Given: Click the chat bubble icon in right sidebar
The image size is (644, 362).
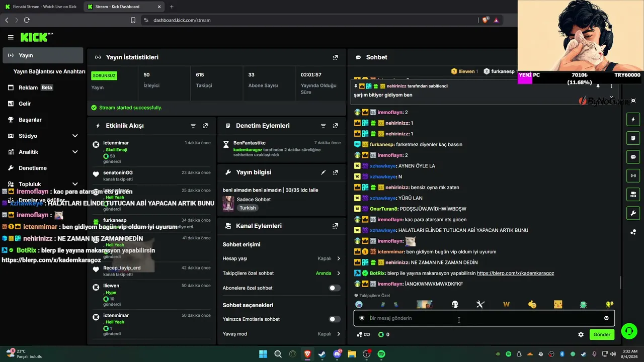Looking at the screenshot, I should (x=633, y=157).
